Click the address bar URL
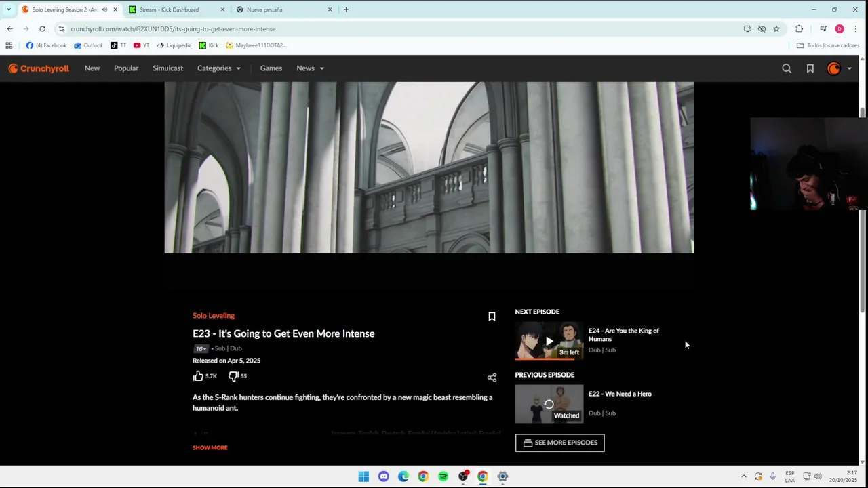This screenshot has width=868, height=488. pos(173,29)
